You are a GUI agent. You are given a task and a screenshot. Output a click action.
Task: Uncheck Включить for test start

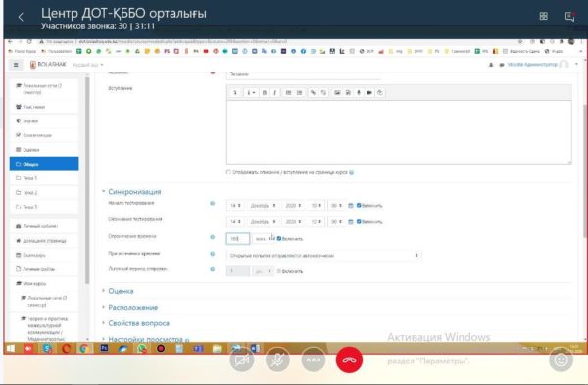(x=359, y=205)
